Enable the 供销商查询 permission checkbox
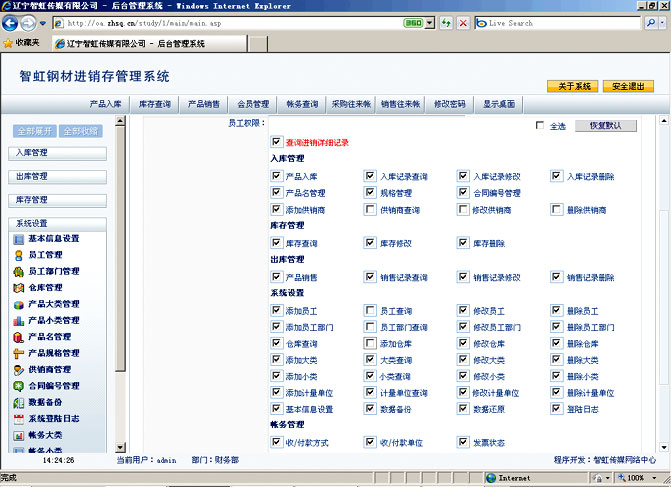This screenshot has width=671, height=487. (x=370, y=210)
